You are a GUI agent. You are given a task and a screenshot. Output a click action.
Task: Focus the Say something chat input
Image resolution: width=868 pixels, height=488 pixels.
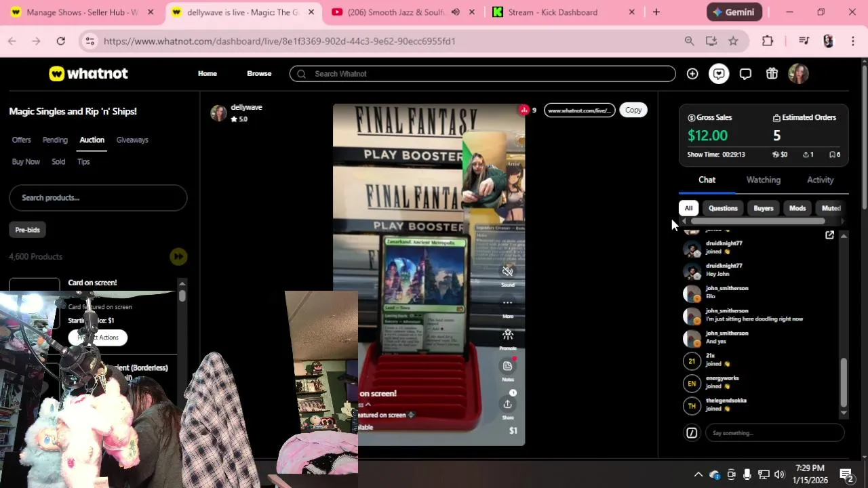(774, 432)
